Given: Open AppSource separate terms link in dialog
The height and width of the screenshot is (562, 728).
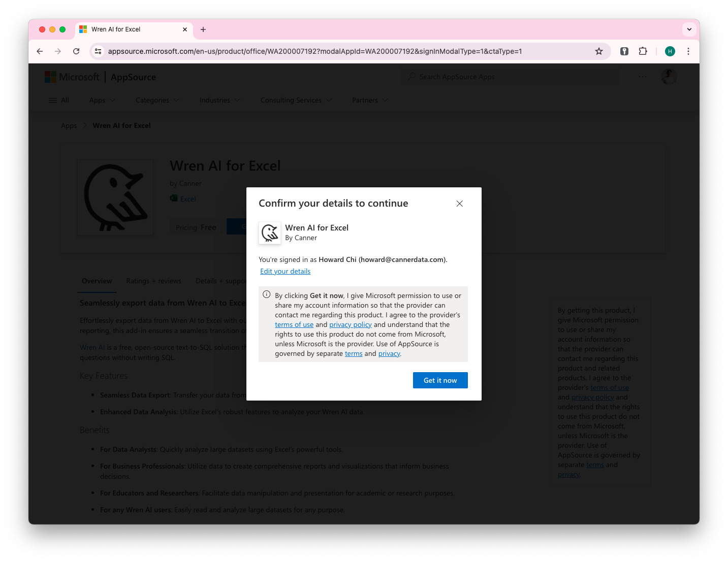Looking at the screenshot, I should click(x=354, y=353).
